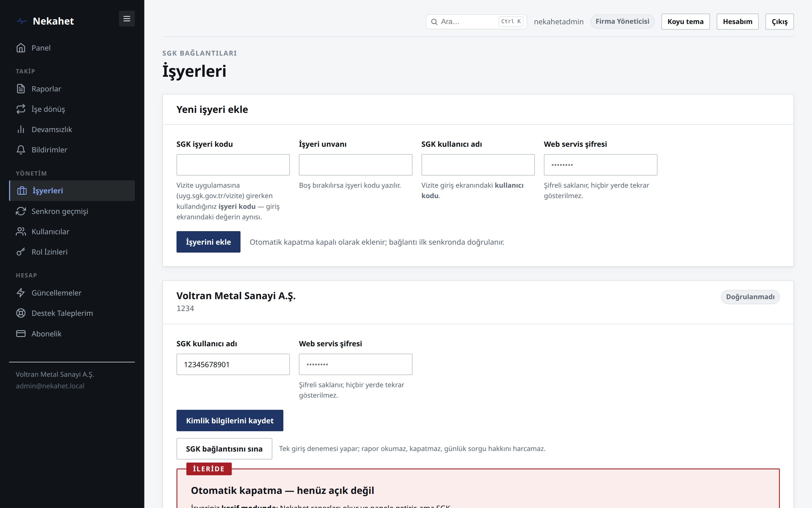Click the Voltran Metal Sanayi A.Ş. card title
812x508 pixels.
[x=236, y=296]
